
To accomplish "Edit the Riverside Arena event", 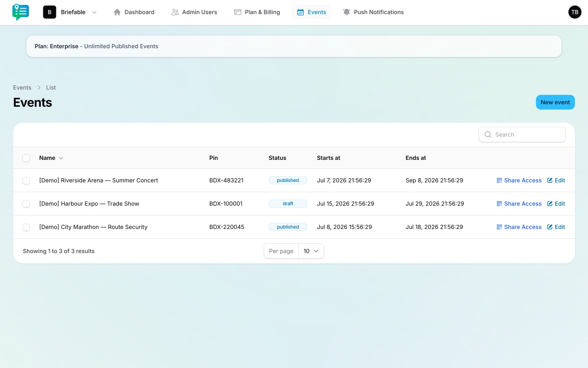I will point(556,180).
